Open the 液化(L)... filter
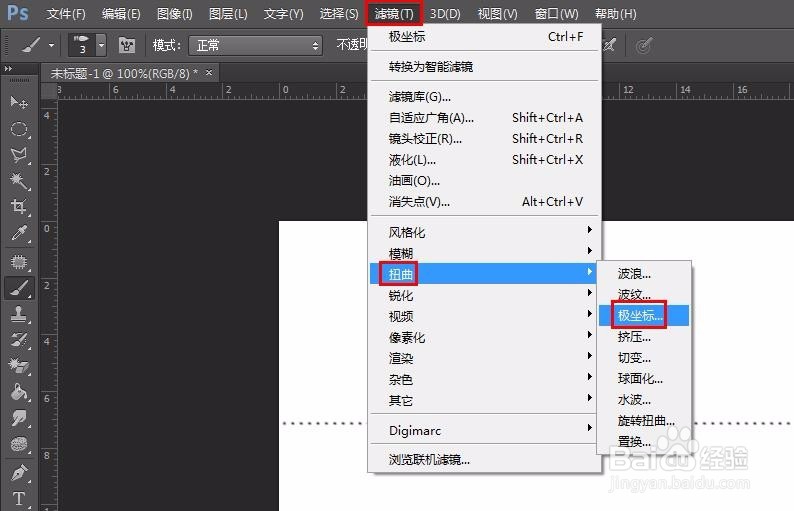This screenshot has height=511, width=794. click(x=485, y=160)
